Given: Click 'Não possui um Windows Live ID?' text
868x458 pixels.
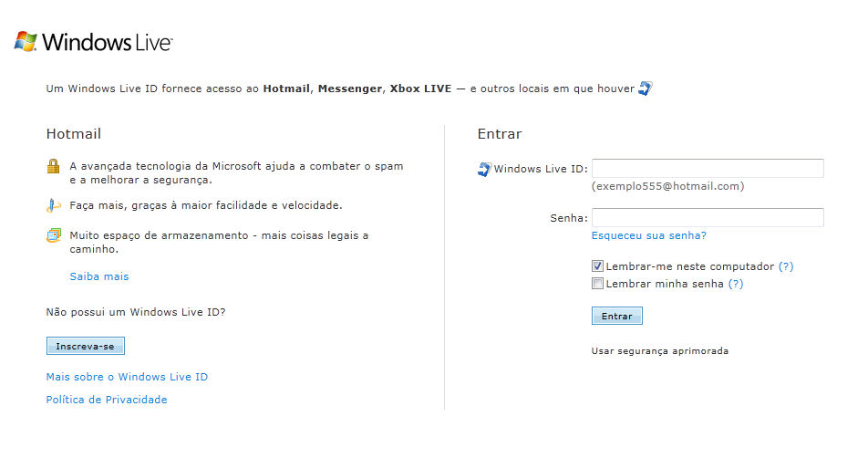Looking at the screenshot, I should pyautogui.click(x=136, y=312).
